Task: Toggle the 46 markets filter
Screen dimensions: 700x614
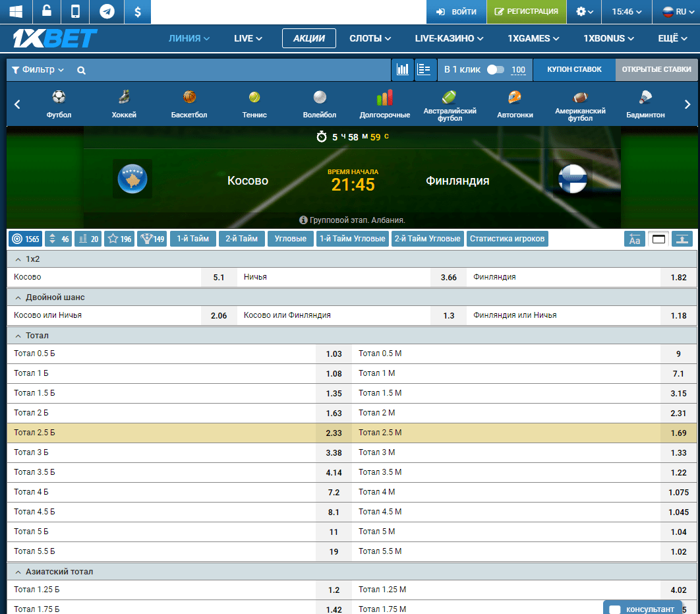Action: (x=59, y=239)
